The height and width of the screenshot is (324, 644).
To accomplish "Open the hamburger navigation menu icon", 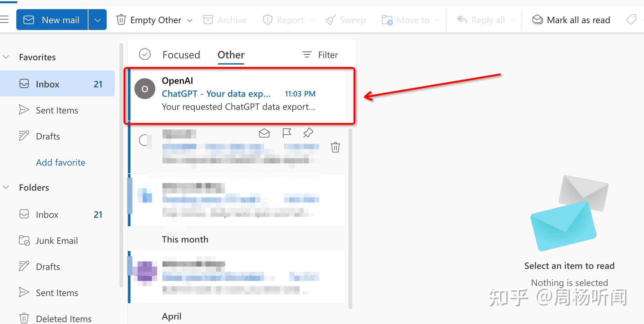I will point(4,20).
